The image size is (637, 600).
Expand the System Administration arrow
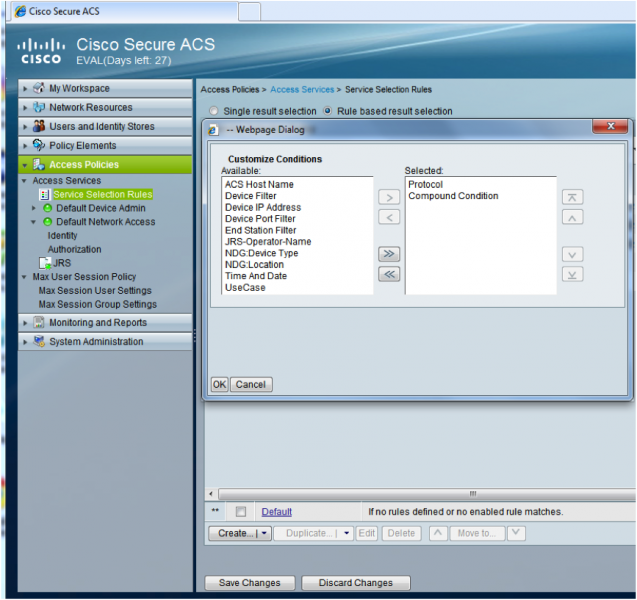(x=25, y=342)
